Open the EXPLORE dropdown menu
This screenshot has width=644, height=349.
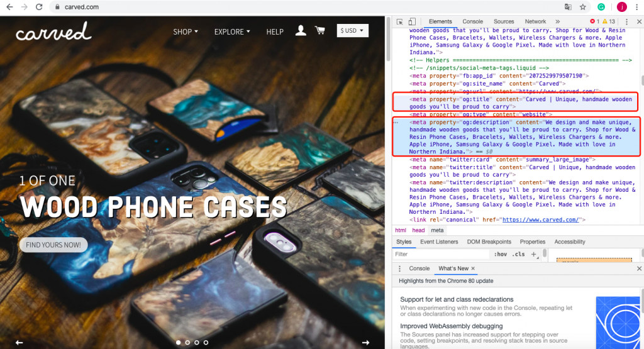coord(232,31)
